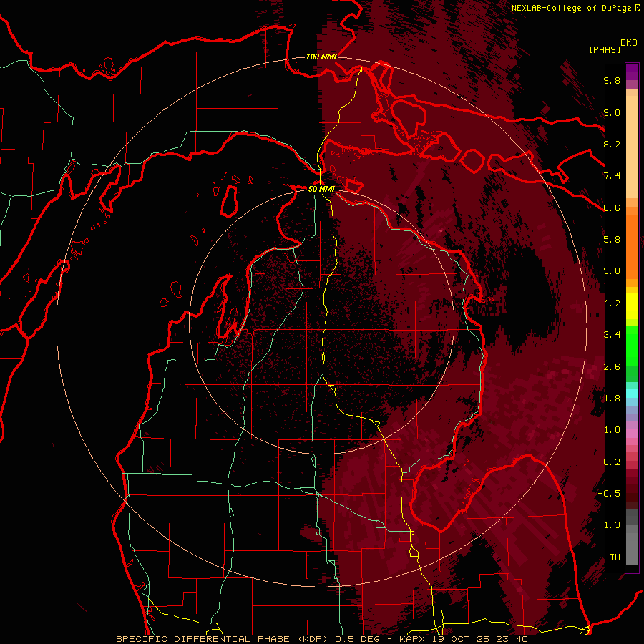Click the "3.4" scale value

[612, 335]
